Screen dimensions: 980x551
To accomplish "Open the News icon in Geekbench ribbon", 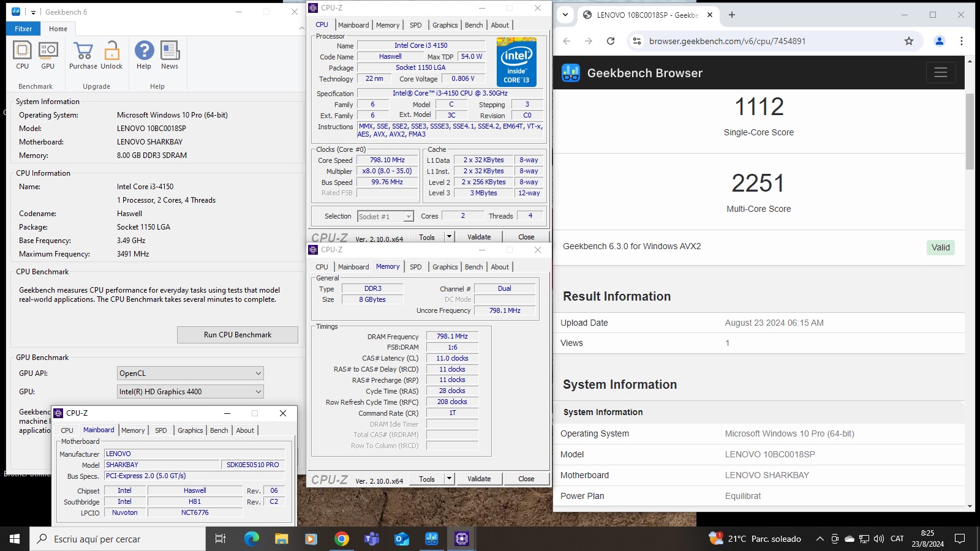I will pyautogui.click(x=170, y=55).
